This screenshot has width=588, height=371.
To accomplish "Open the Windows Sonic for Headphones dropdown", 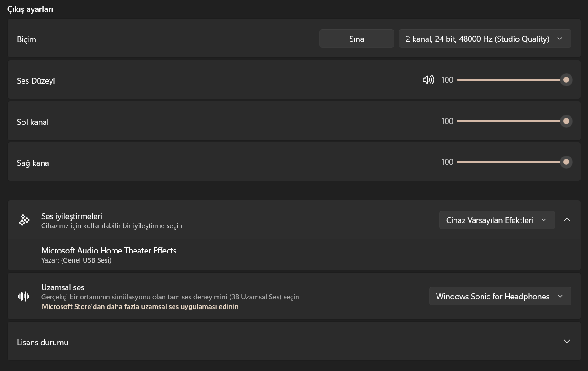I will (499, 297).
